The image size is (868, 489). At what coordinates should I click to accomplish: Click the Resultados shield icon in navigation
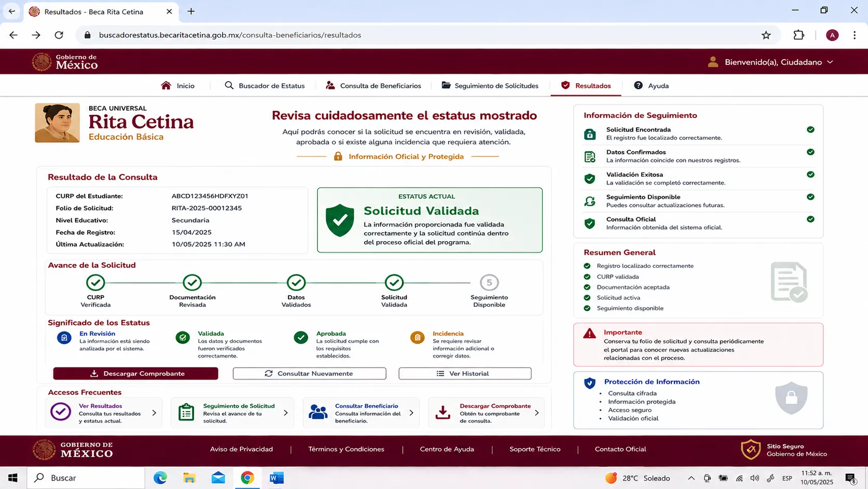565,85
